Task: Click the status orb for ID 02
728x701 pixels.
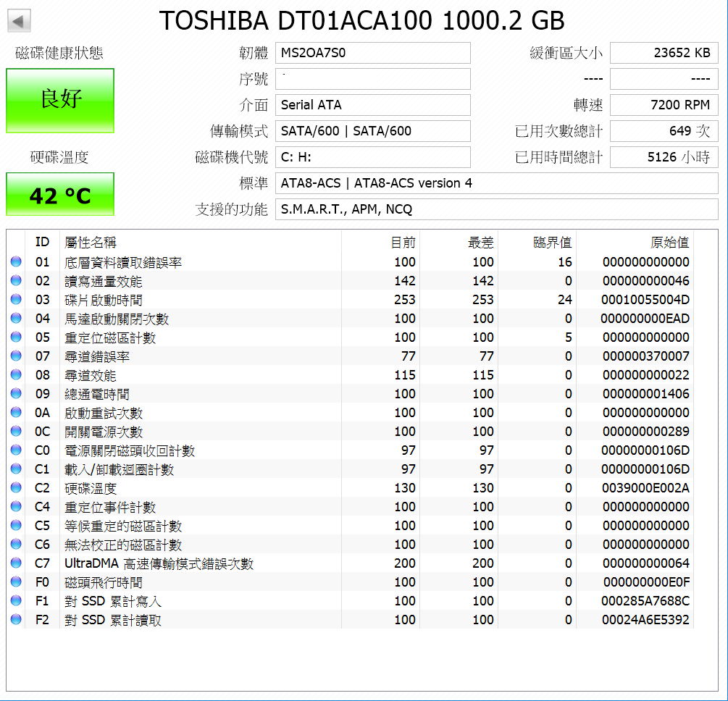Action: click(16, 280)
